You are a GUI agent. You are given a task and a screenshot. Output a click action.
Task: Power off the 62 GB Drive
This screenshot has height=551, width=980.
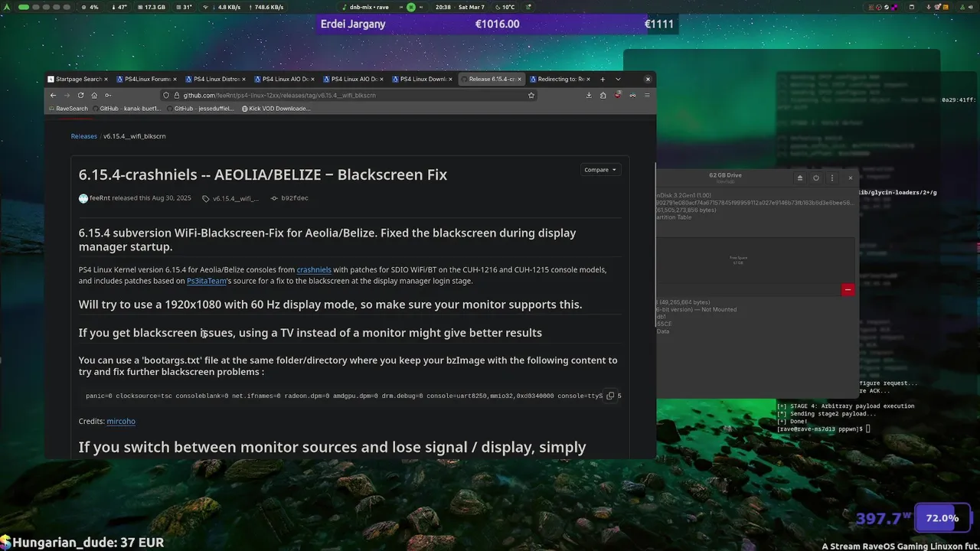[816, 178]
